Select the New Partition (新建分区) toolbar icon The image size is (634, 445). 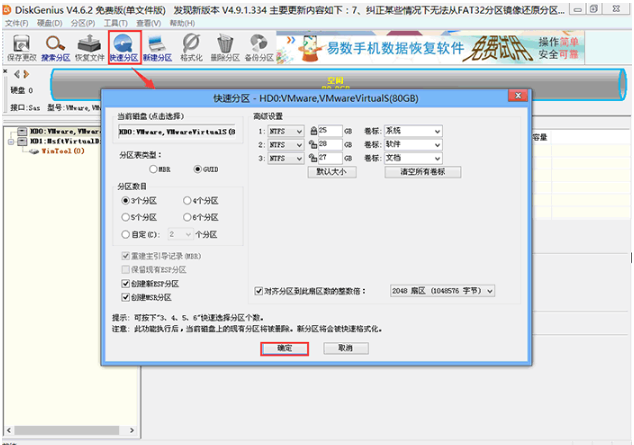(157, 48)
